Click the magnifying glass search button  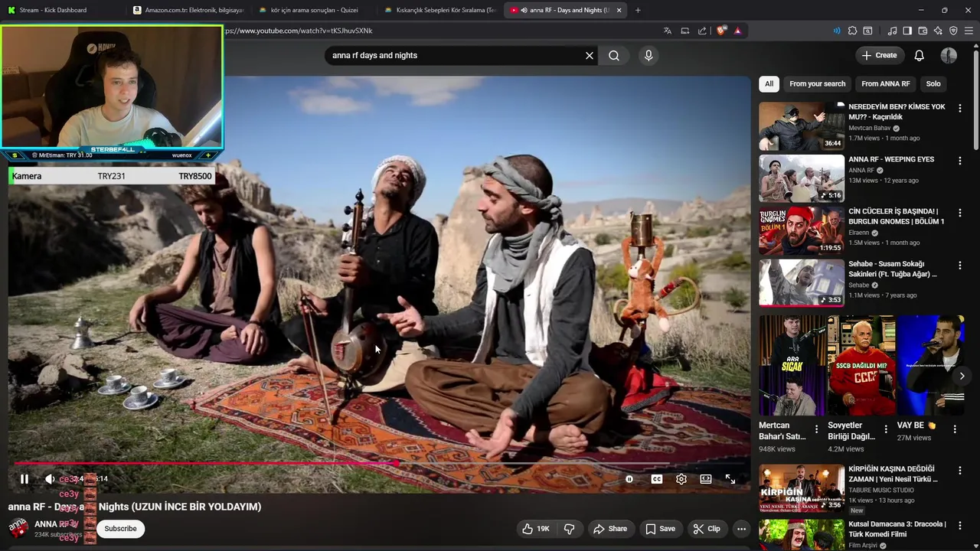pyautogui.click(x=614, y=56)
